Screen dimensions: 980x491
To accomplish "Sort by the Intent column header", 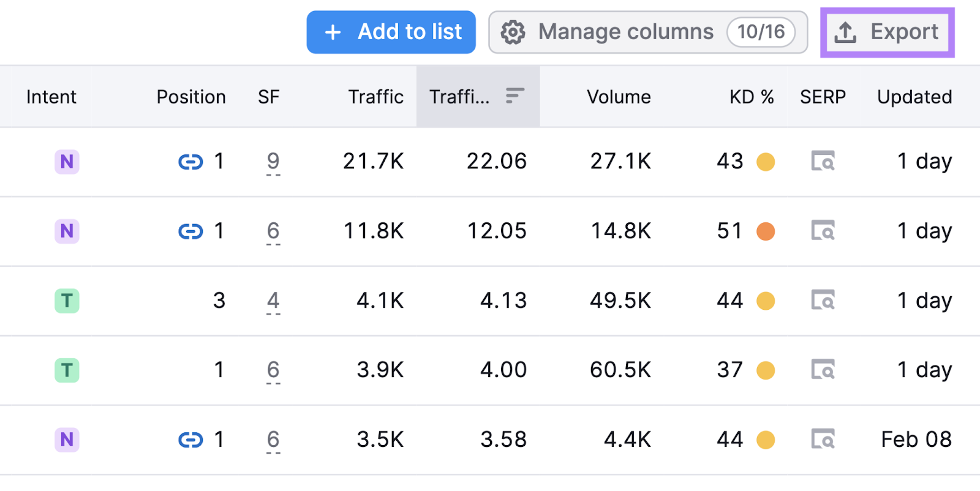I will [x=51, y=97].
